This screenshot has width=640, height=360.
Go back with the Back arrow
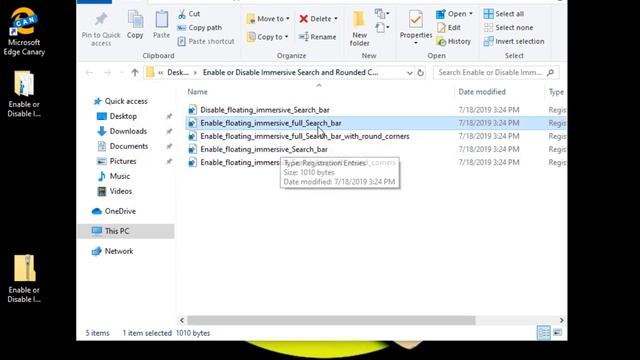click(x=89, y=73)
